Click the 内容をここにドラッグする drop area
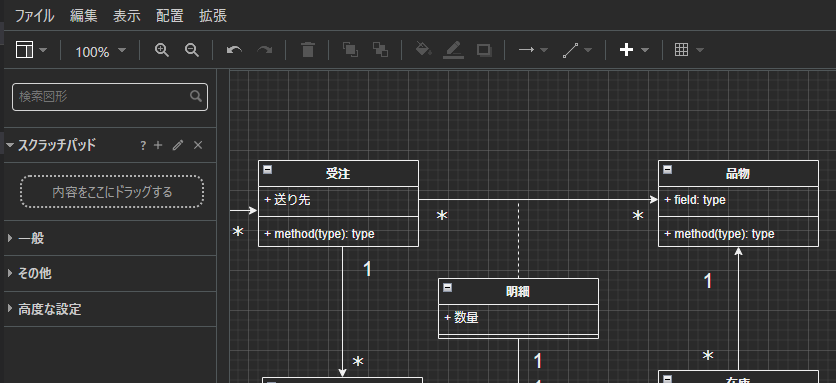The image size is (836, 383). coord(112,192)
